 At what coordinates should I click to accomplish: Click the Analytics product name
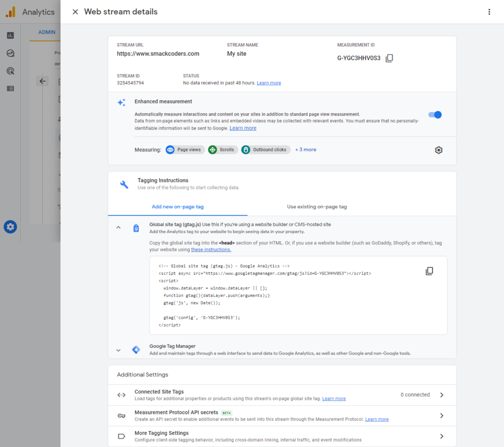(x=38, y=12)
